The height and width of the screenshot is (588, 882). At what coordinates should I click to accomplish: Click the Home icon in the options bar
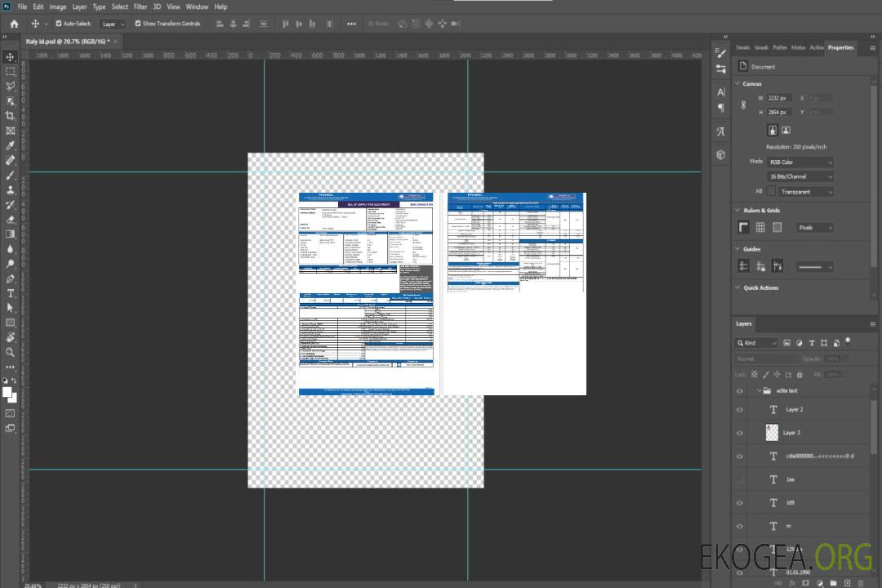[14, 24]
